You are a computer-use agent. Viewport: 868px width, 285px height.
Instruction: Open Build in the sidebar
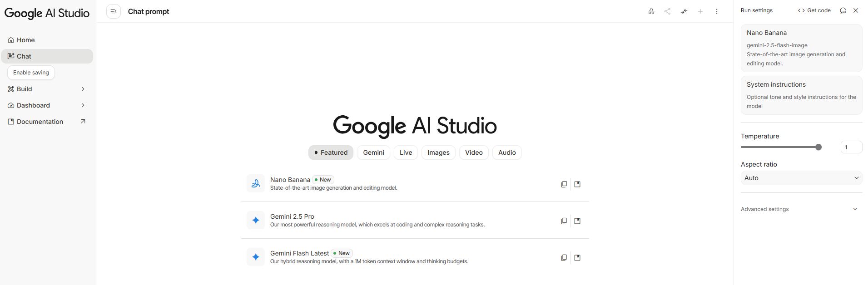pos(47,89)
